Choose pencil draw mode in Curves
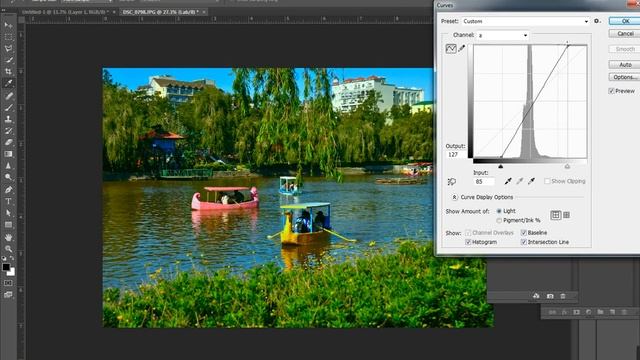 (x=462, y=49)
